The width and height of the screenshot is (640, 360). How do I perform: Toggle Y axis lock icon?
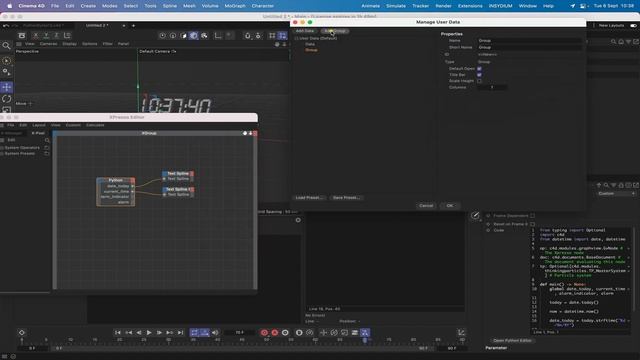[x=46, y=36]
